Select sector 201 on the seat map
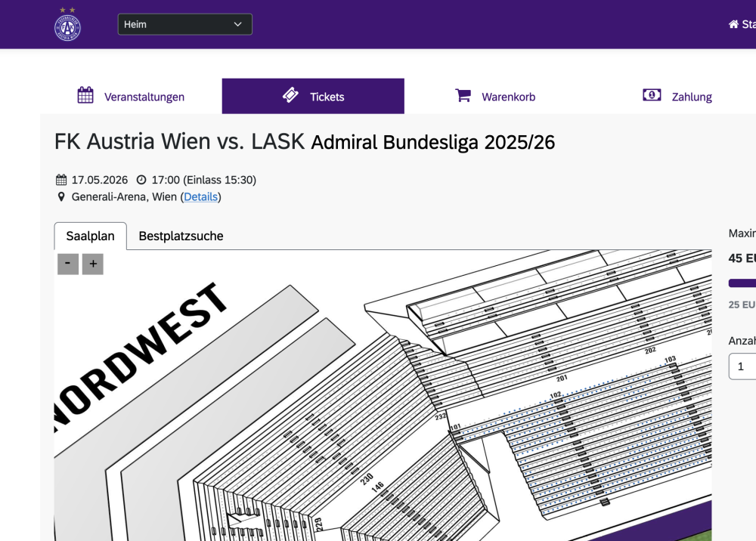 pos(562,378)
